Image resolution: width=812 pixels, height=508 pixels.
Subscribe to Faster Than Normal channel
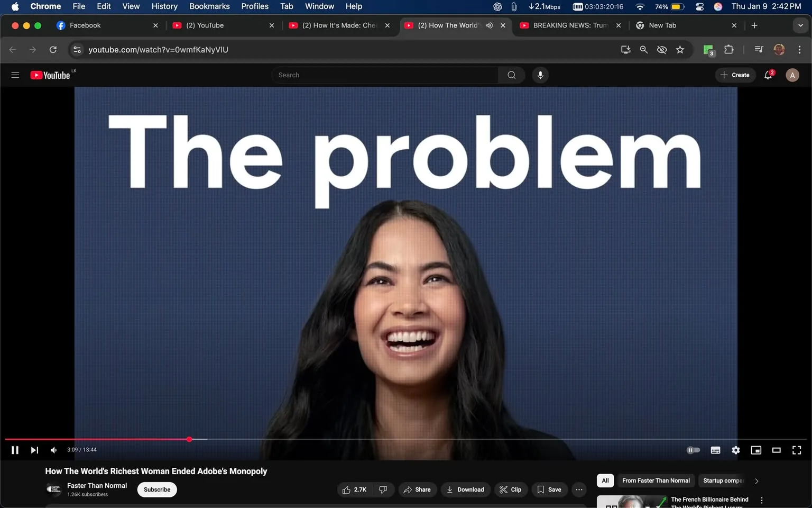pyautogui.click(x=156, y=489)
